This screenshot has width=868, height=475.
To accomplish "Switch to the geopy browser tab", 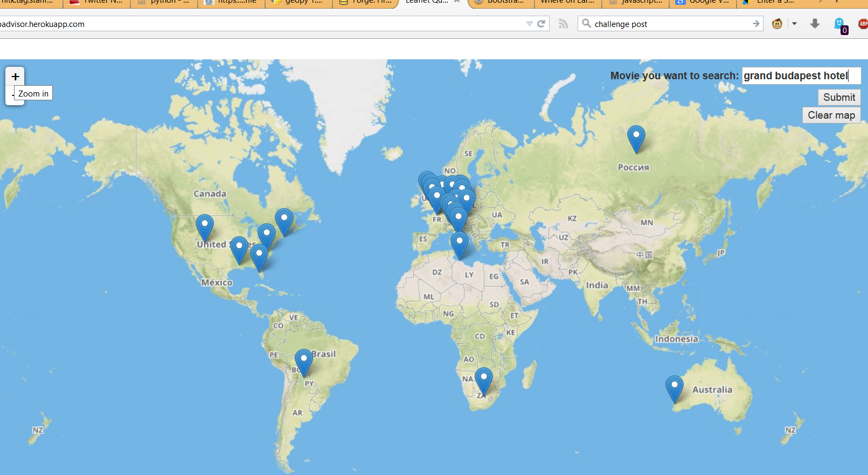I will click(298, 3).
